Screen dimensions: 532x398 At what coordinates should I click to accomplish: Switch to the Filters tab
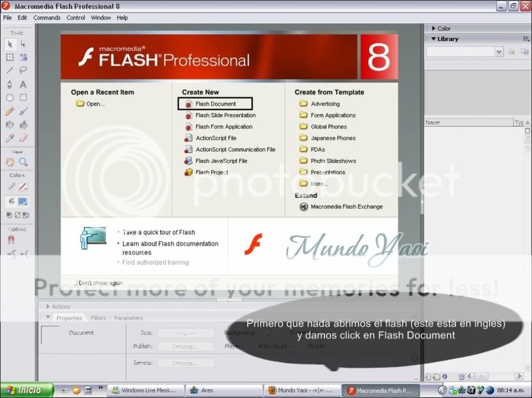98,317
